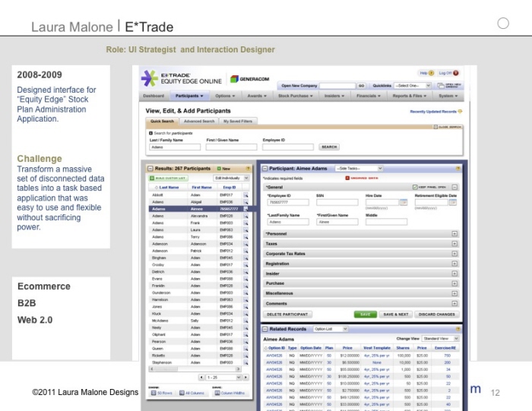The width and height of the screenshot is (532, 411).
Task: Click the Related Records help icon
Action: click(x=458, y=329)
